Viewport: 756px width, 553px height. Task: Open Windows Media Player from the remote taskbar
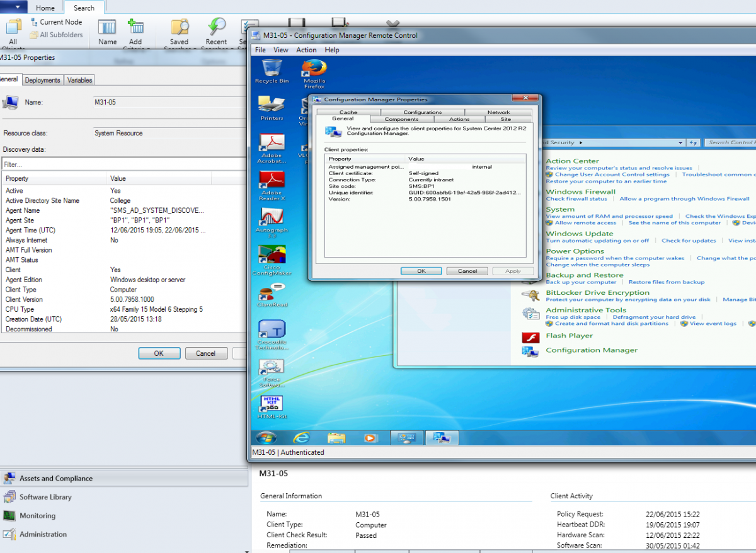coord(370,438)
